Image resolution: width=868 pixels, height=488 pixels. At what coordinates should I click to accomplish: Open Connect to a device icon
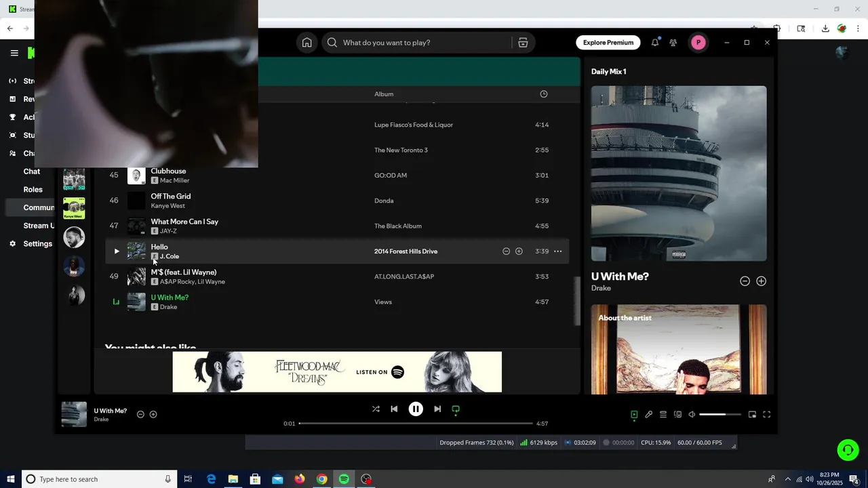point(677,415)
